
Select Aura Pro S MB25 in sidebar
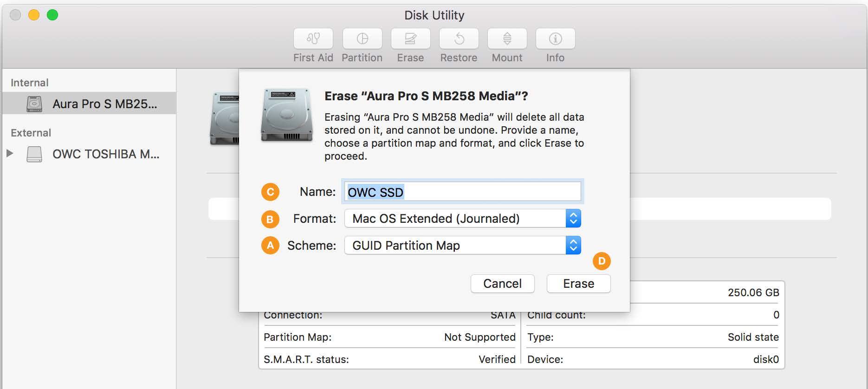point(104,104)
